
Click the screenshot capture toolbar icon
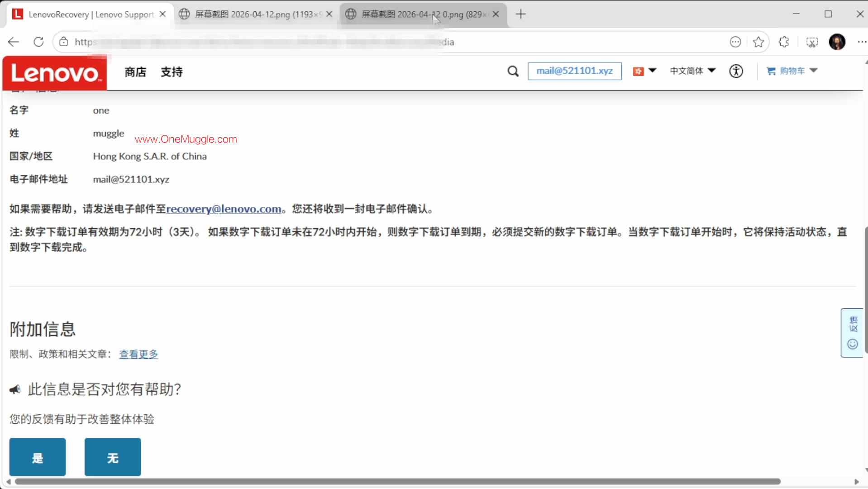click(x=812, y=42)
